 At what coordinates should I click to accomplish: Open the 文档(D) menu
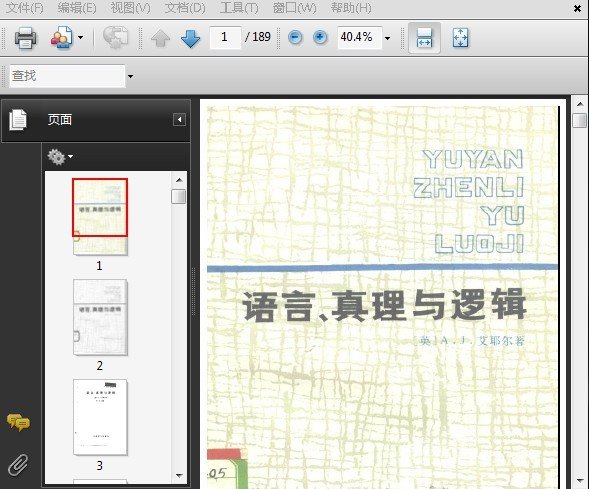point(185,8)
